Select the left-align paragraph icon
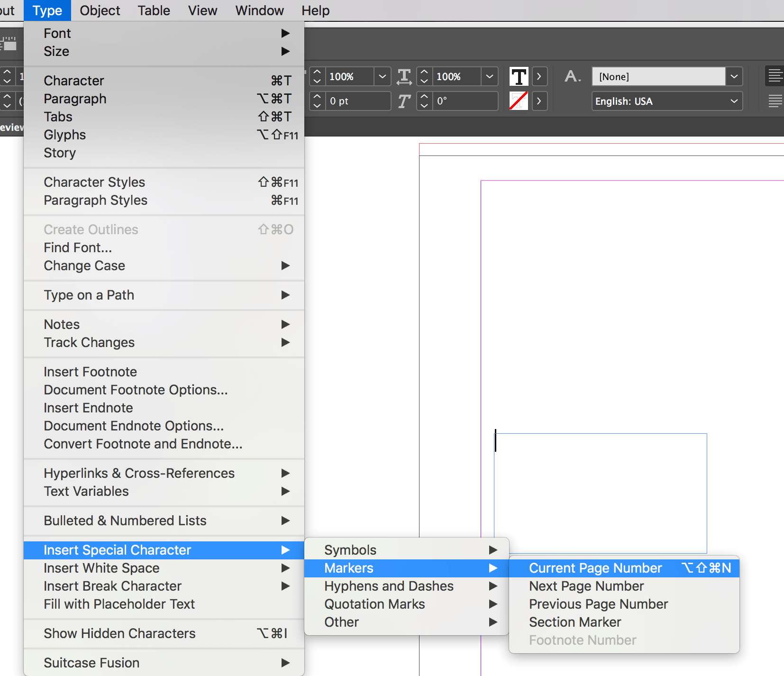Viewport: 784px width, 676px height. pos(776,76)
